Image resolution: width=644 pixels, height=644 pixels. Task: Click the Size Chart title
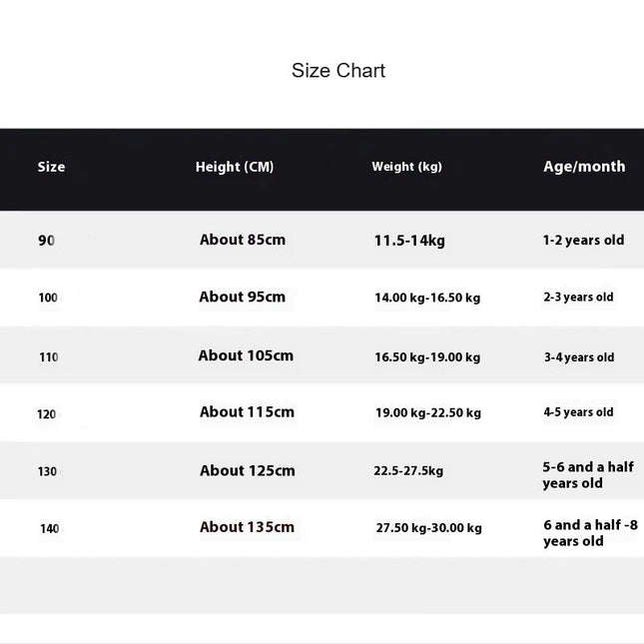coord(338,71)
